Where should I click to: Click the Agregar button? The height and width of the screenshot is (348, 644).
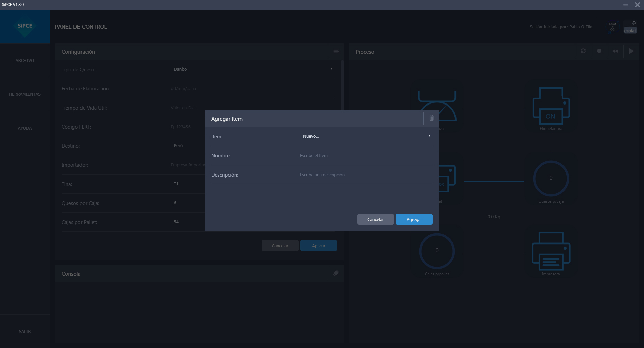pos(414,219)
